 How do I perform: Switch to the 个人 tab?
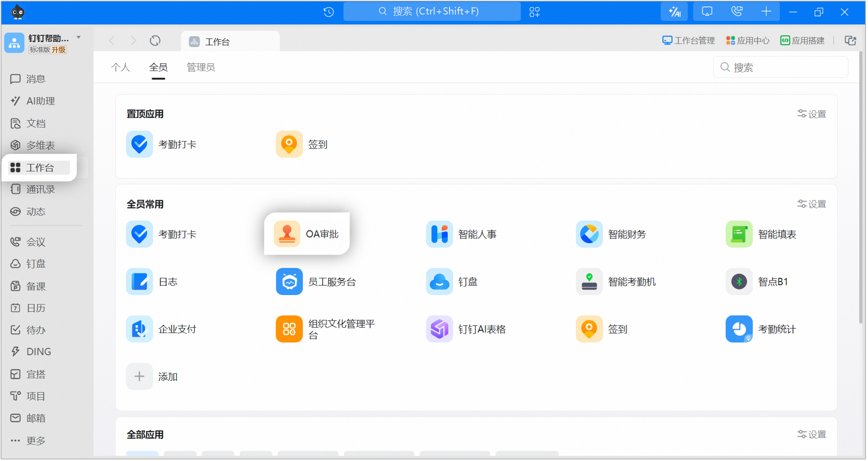120,68
